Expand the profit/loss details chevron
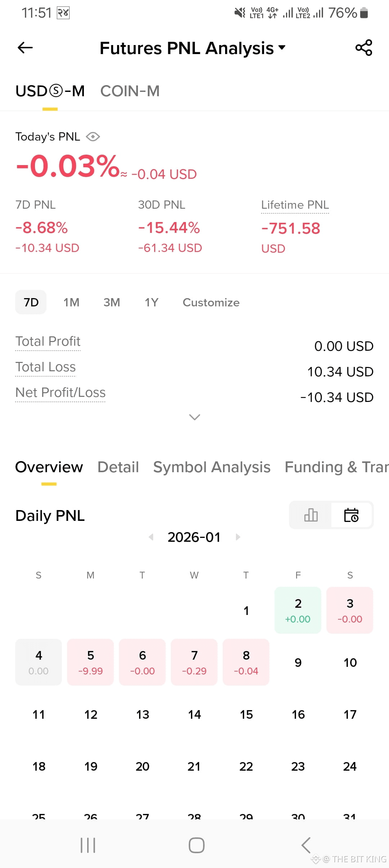389x868 pixels. (194, 417)
